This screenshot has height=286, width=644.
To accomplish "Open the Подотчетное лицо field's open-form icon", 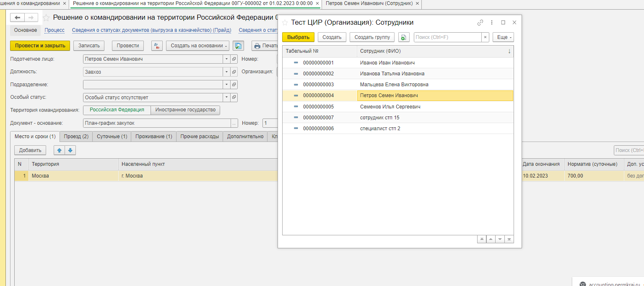I will (x=234, y=59).
